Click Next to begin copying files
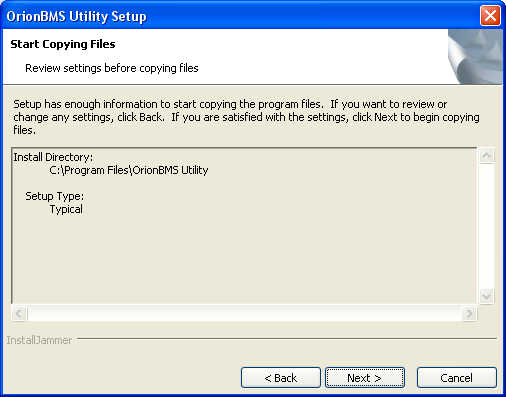Screen dimensions: 506x397 tap(365, 378)
